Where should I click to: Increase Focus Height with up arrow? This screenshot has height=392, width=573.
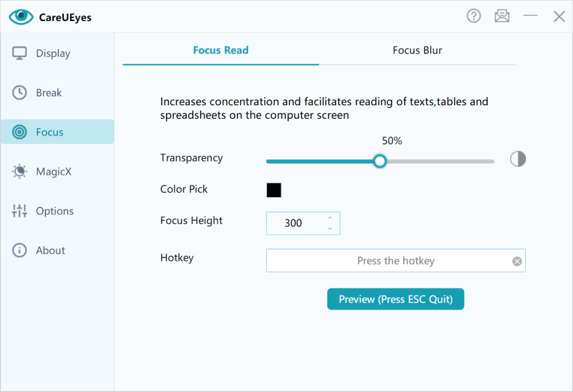pyautogui.click(x=330, y=218)
